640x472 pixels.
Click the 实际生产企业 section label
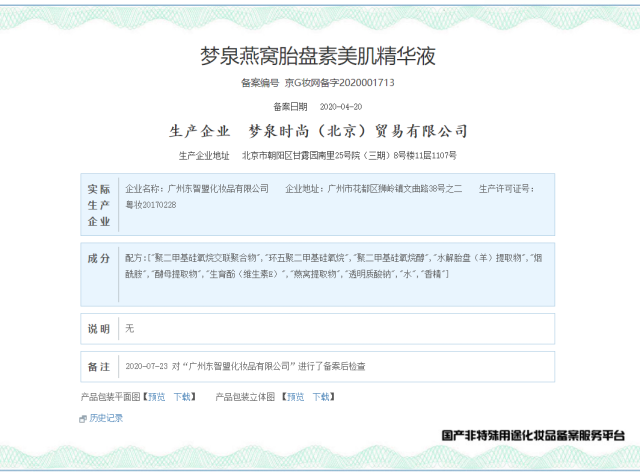(99, 205)
